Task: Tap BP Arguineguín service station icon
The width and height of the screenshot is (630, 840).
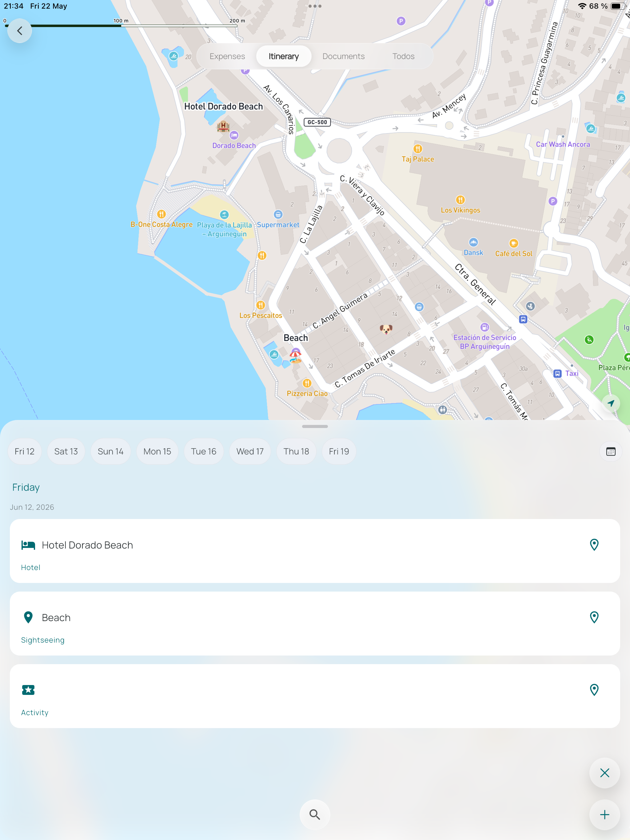Action: (x=484, y=327)
